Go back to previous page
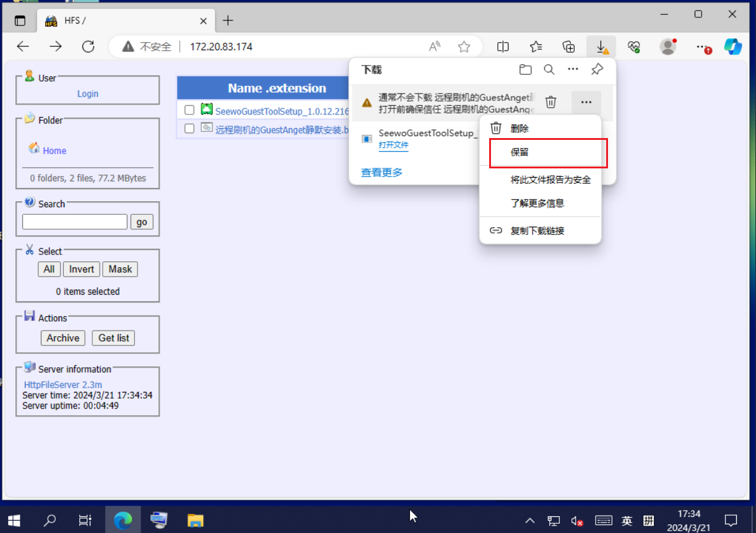Viewport: 756px width, 533px height. point(23,46)
